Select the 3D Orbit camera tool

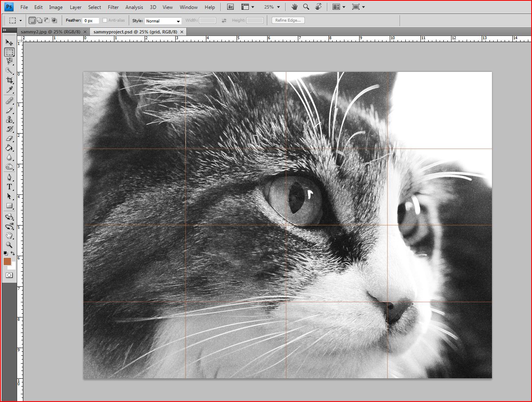tap(9, 226)
